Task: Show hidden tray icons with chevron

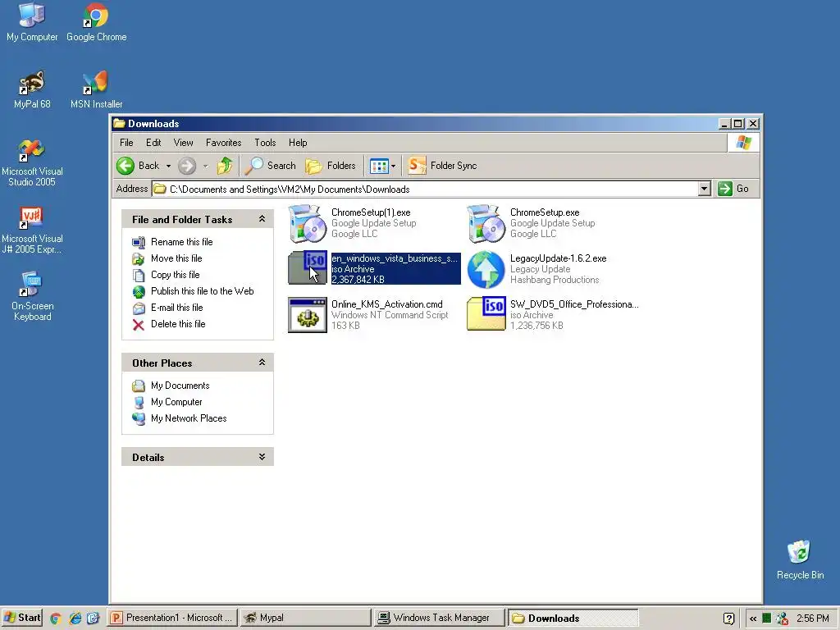Action: tap(753, 619)
